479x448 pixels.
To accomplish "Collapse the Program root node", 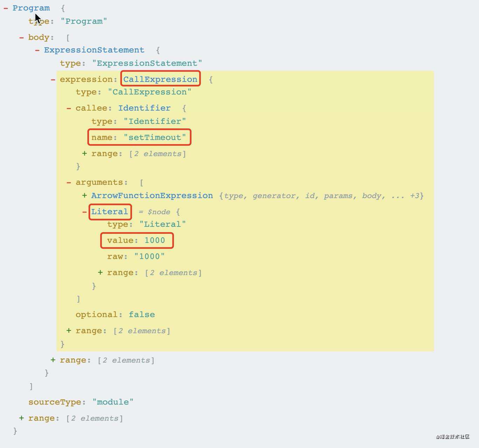I will pos(6,8).
